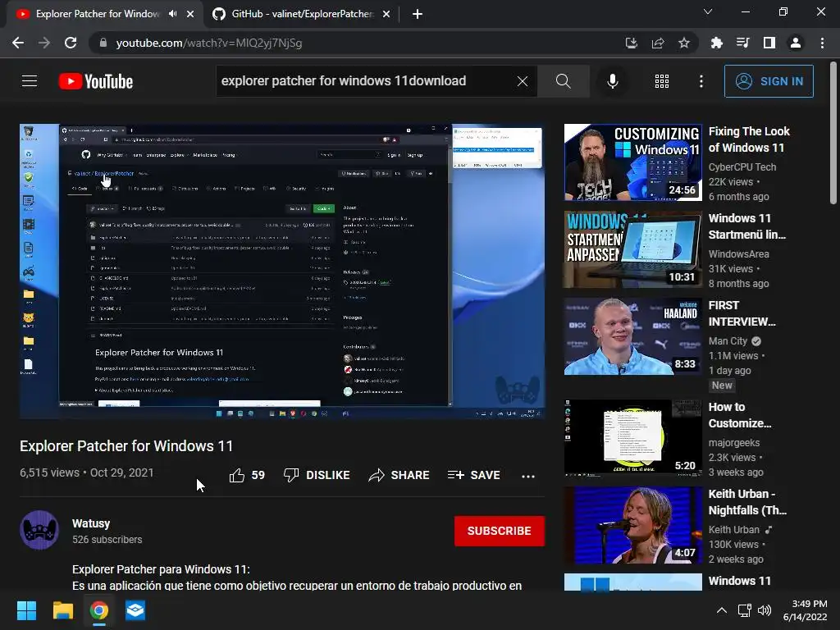Open the Watusy channel name link

point(91,523)
